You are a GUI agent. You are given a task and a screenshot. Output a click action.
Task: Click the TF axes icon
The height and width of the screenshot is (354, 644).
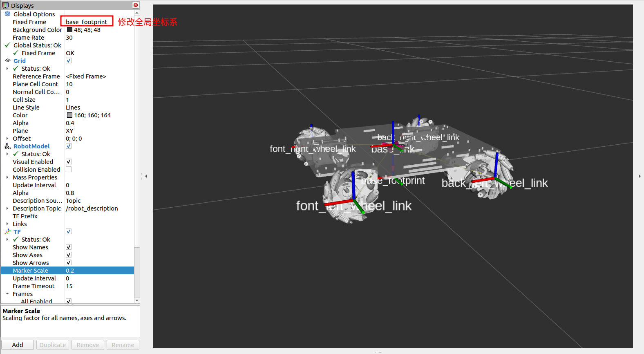click(x=7, y=232)
